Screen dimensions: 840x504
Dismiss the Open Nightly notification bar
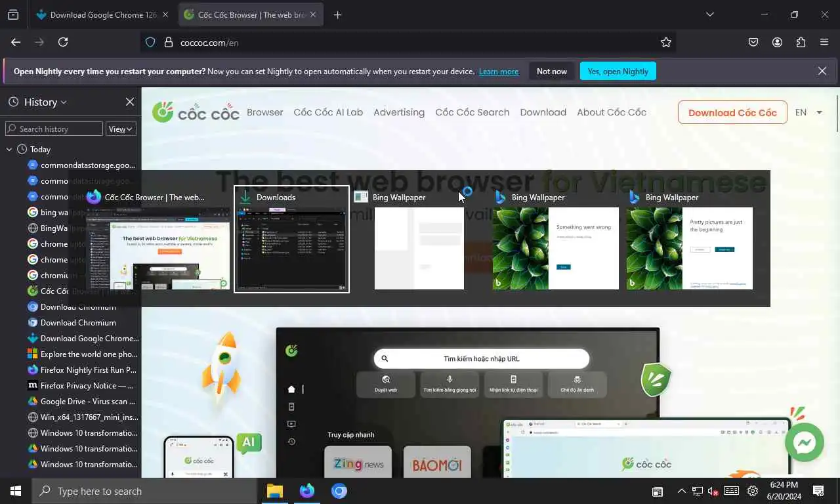coord(822,71)
